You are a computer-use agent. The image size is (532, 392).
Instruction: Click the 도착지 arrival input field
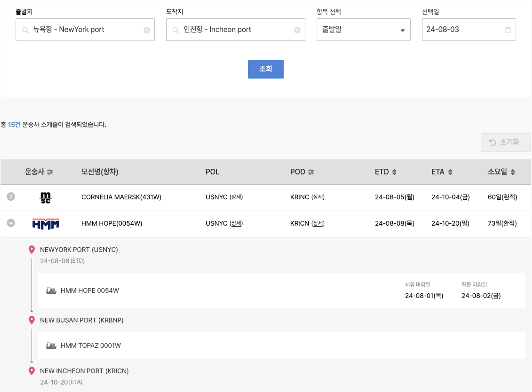[236, 30]
